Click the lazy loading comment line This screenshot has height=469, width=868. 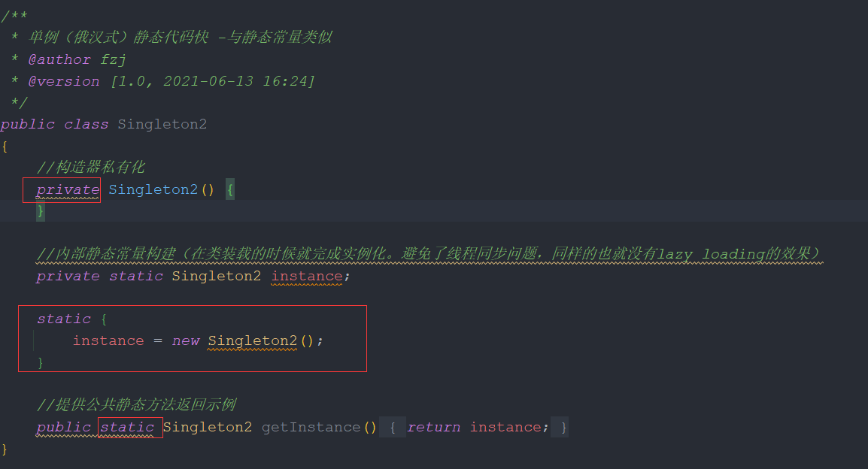(x=429, y=254)
